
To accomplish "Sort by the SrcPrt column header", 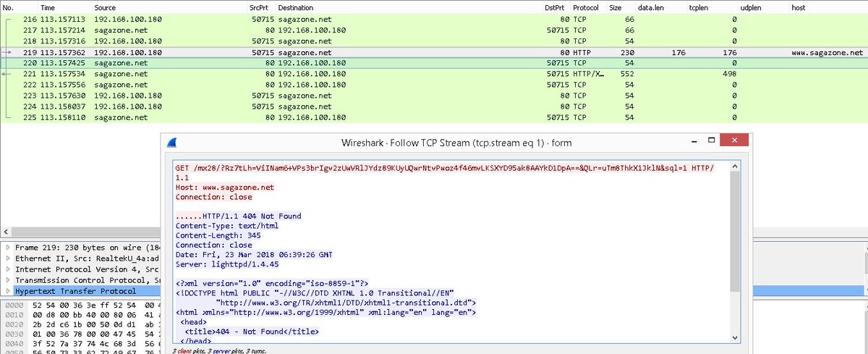I will click(x=262, y=7).
